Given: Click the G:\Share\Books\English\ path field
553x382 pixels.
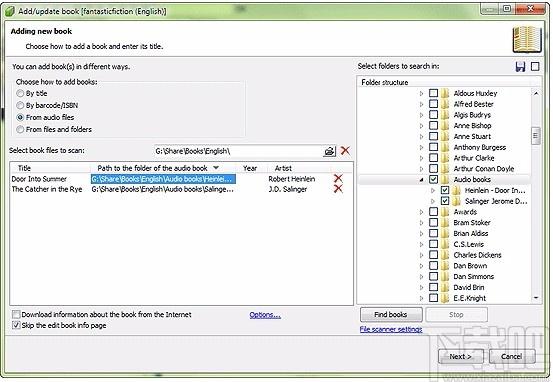Looking at the screenshot, I should click(238, 151).
